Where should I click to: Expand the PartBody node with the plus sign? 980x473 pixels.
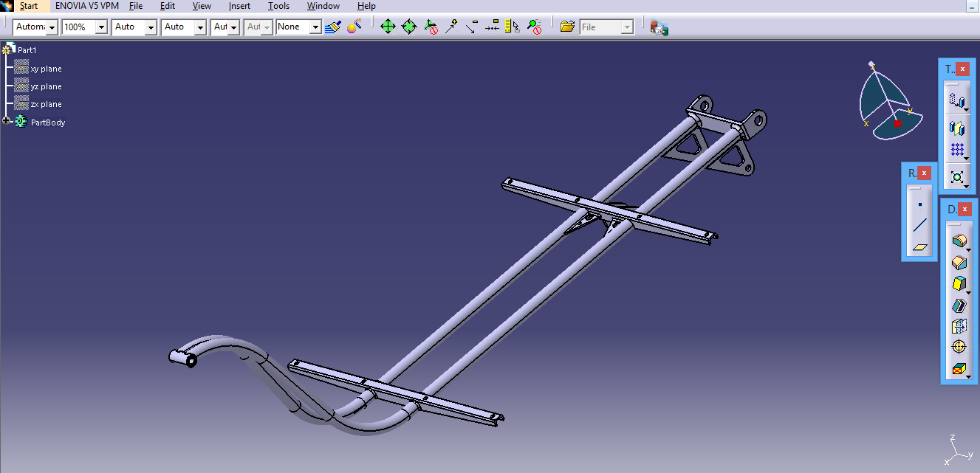[6, 121]
